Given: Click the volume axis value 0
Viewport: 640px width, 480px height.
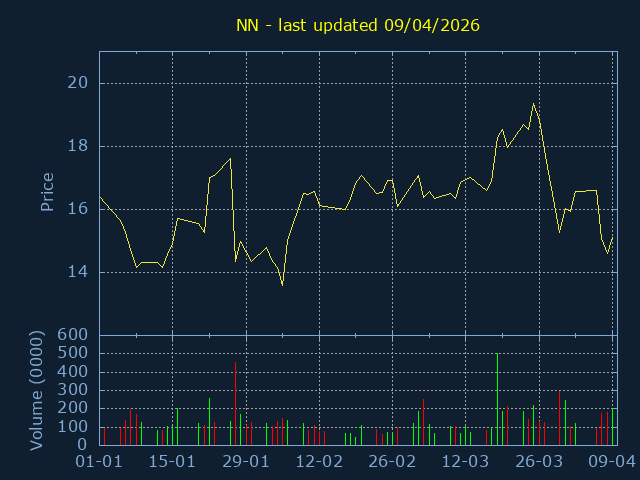Looking at the screenshot, I should 83,444.
